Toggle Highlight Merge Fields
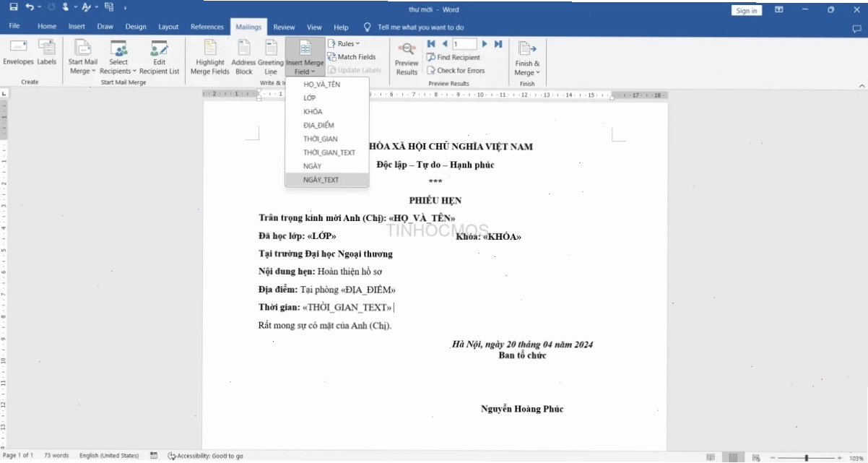This screenshot has height=463, width=868. [210, 58]
